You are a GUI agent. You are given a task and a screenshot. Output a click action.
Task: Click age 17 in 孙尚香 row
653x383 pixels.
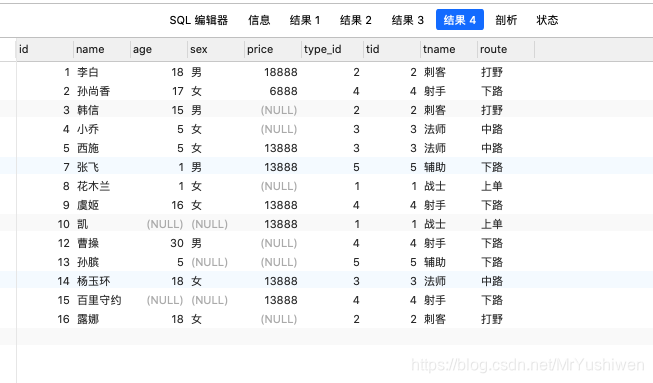click(x=178, y=91)
